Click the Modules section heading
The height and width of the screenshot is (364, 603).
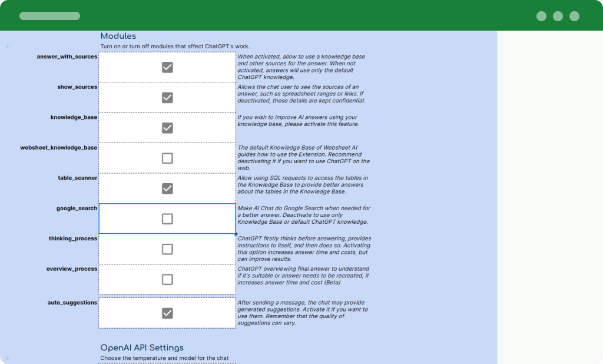tap(118, 35)
